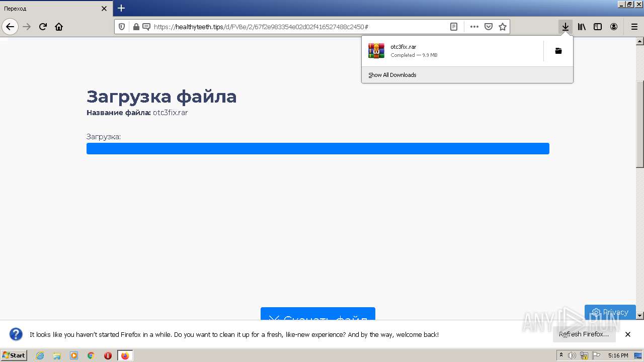This screenshot has width=644, height=362.
Task: Click Show desktop button at taskbar end
Action: coord(639,355)
